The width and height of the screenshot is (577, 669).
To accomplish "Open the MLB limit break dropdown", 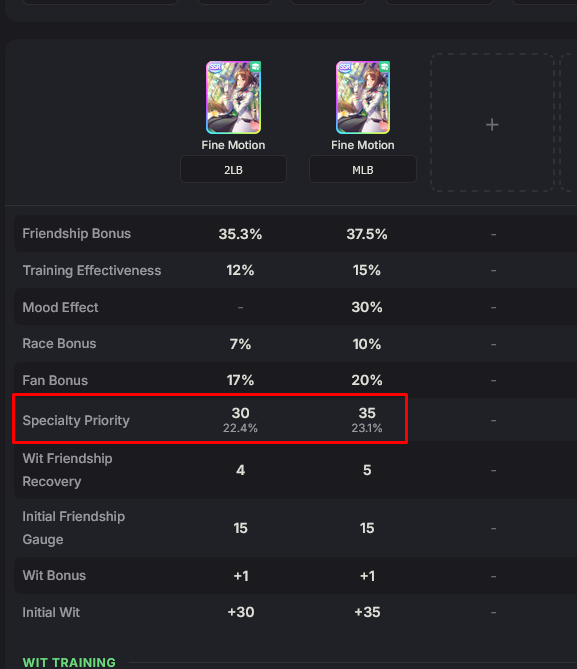I will pos(363,169).
